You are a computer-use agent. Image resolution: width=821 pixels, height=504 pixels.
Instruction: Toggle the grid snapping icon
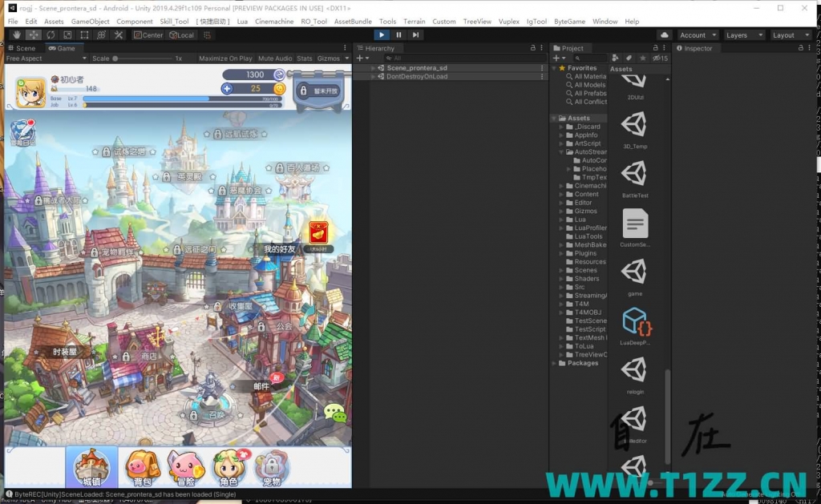coord(207,35)
